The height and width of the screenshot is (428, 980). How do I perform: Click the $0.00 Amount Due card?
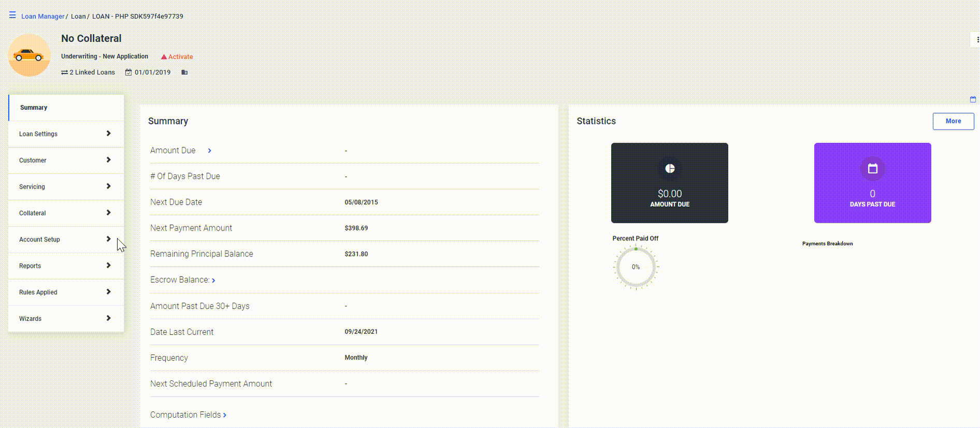point(669,183)
